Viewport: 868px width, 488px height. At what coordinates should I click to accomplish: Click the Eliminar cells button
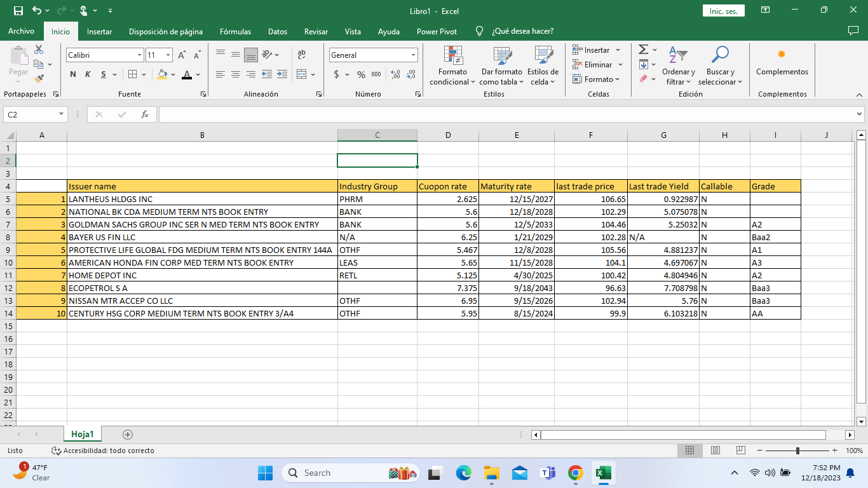coord(593,64)
